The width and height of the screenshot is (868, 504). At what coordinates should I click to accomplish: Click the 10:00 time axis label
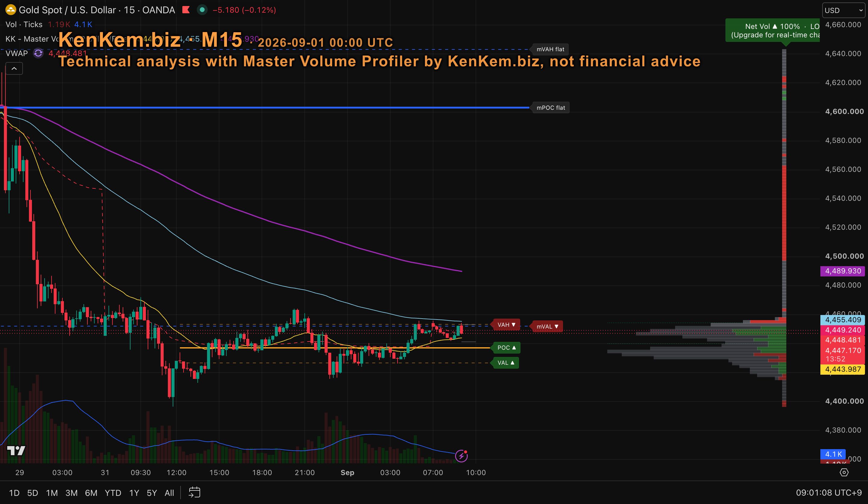point(476,473)
